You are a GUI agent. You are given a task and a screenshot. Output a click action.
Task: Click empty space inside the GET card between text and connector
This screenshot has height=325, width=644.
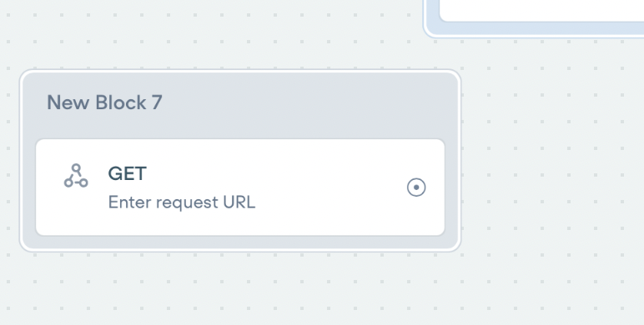(x=329, y=187)
